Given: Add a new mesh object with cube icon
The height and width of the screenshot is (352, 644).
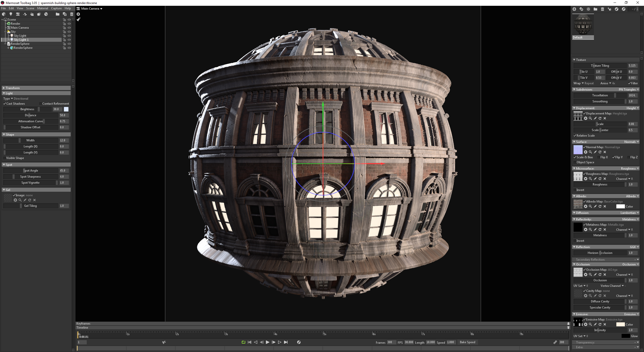Looking at the screenshot, I should [4, 14].
